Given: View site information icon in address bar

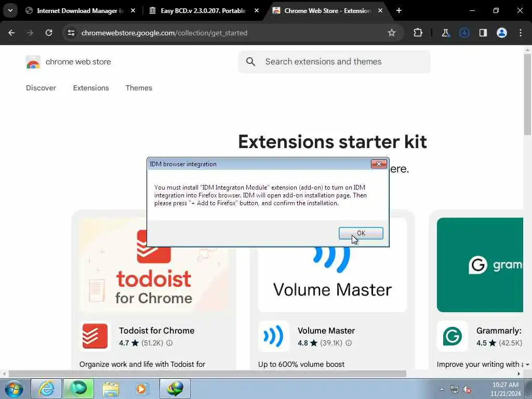Looking at the screenshot, I should pos(71,33).
